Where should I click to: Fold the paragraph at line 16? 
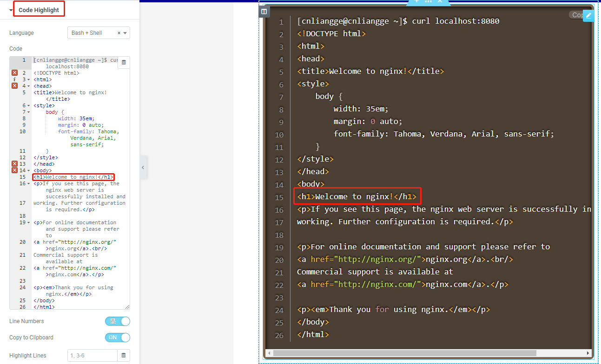point(28,183)
